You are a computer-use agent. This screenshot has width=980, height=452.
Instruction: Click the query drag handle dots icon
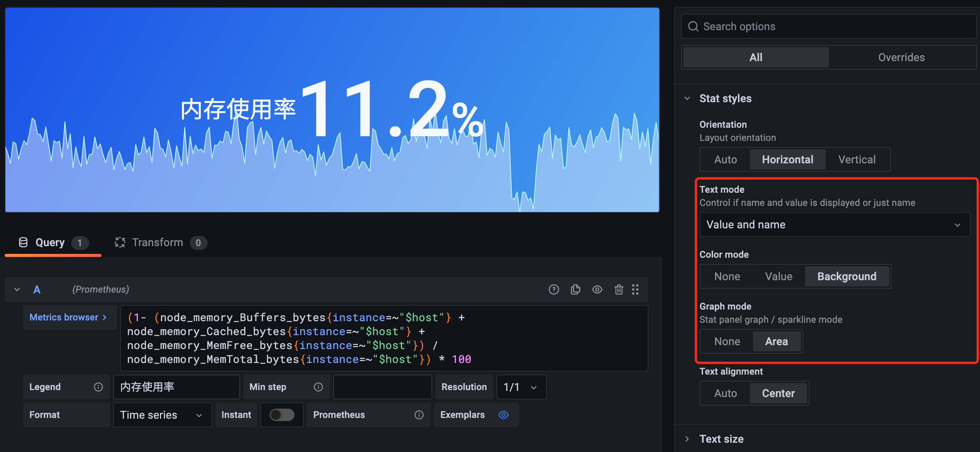pyautogui.click(x=635, y=289)
